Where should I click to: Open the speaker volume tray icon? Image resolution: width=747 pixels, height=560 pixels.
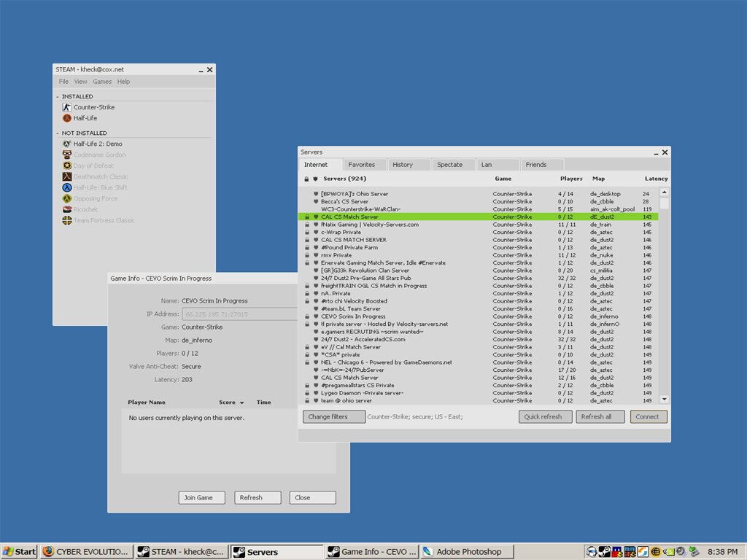[x=681, y=551]
